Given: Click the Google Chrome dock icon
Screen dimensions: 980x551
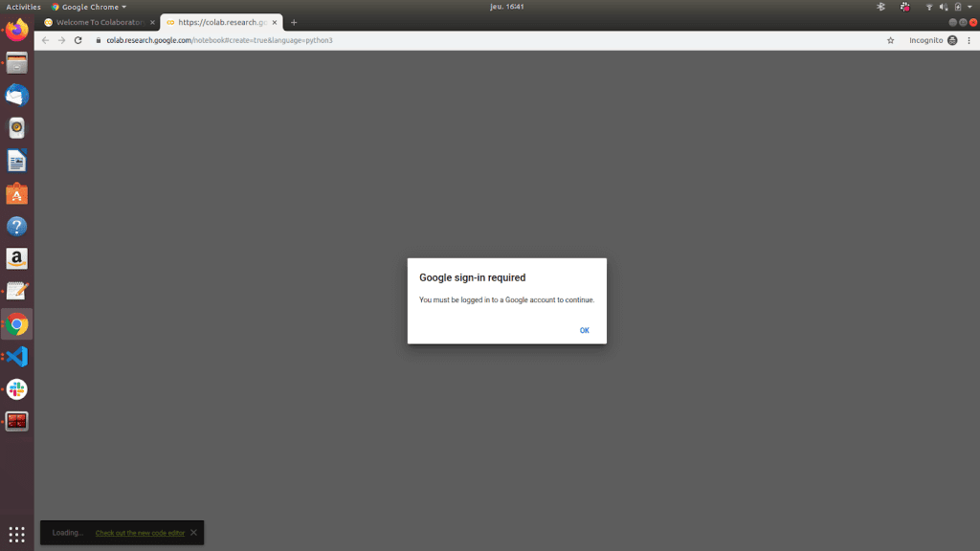Looking at the screenshot, I should [17, 324].
